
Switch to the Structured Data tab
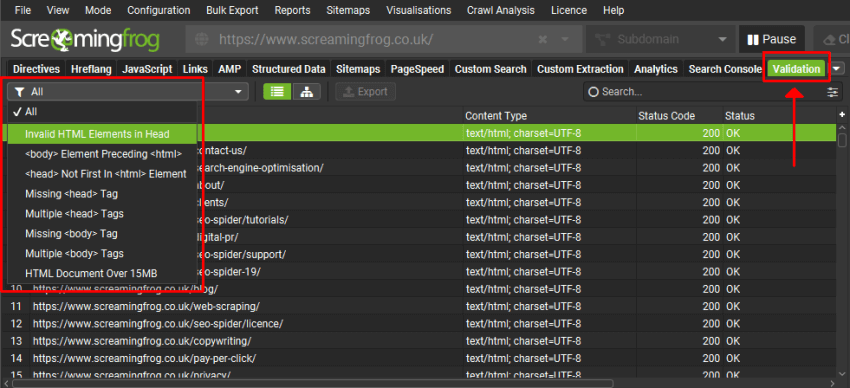[x=288, y=69]
